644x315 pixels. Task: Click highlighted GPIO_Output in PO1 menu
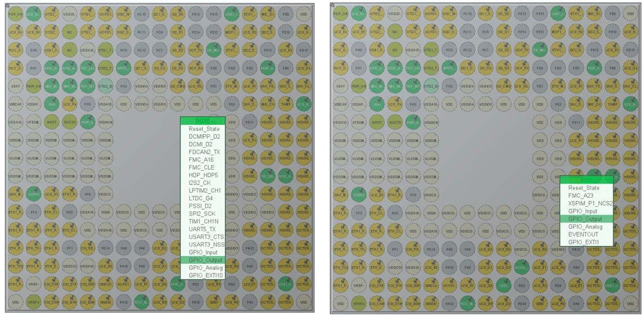pyautogui.click(x=587, y=219)
